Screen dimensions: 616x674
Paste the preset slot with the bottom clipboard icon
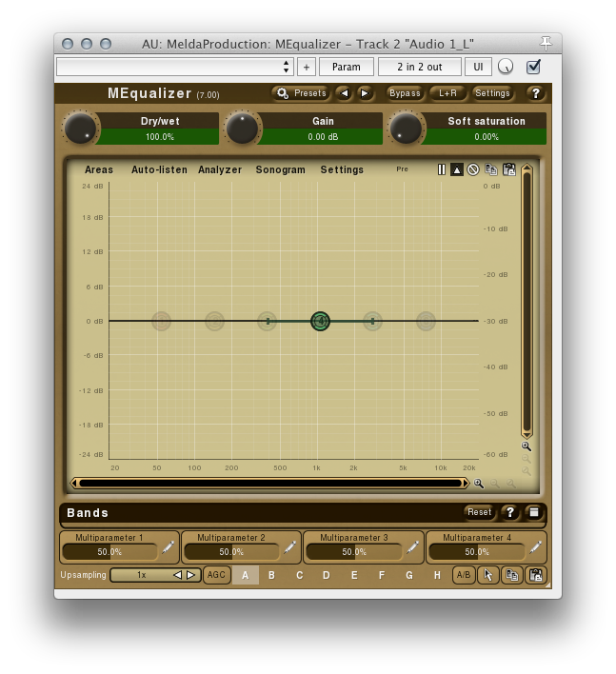click(536, 575)
